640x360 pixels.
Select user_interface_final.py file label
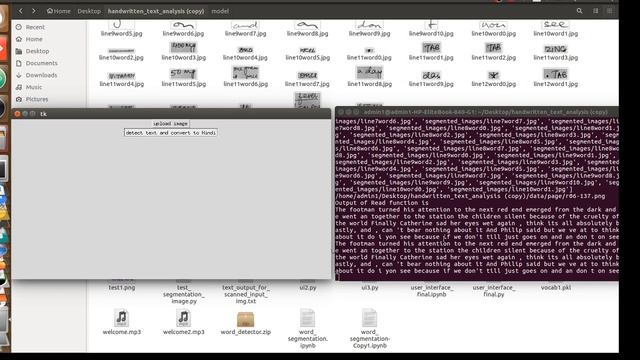pyautogui.click(x=493, y=291)
